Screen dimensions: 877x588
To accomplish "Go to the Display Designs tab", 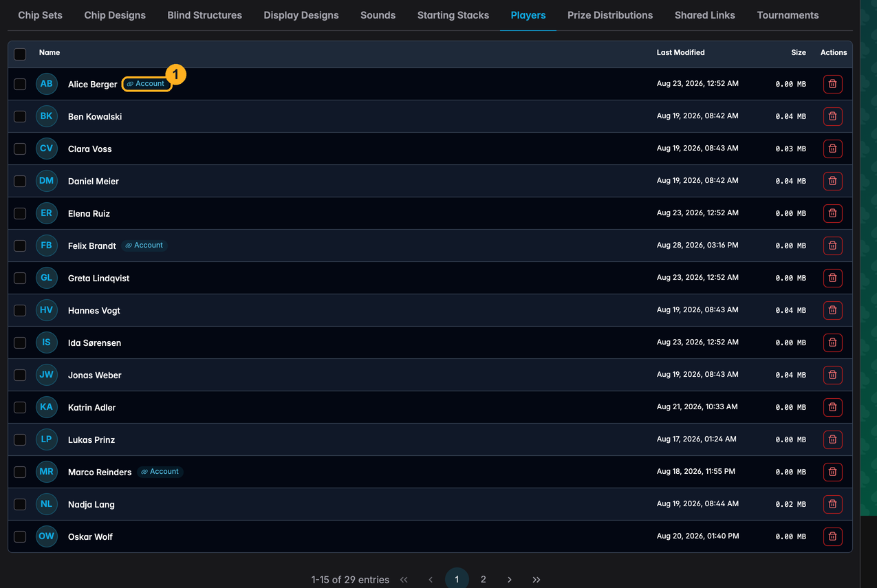I will tap(301, 15).
